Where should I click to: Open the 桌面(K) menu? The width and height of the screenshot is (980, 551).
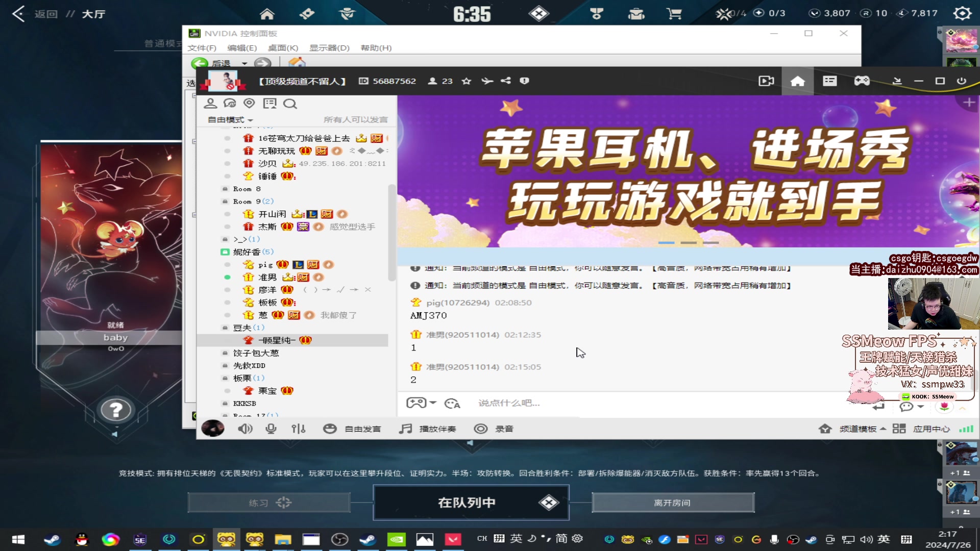(x=283, y=48)
